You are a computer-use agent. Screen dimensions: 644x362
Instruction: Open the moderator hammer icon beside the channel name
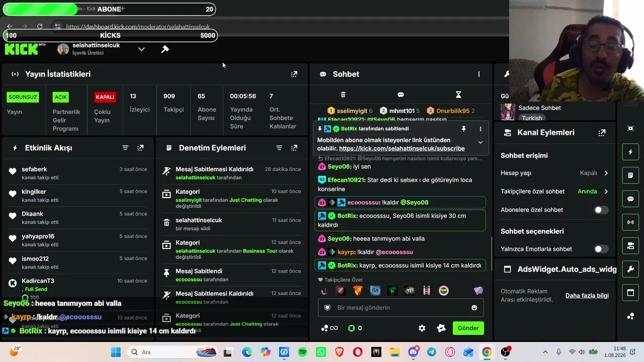(x=165, y=49)
